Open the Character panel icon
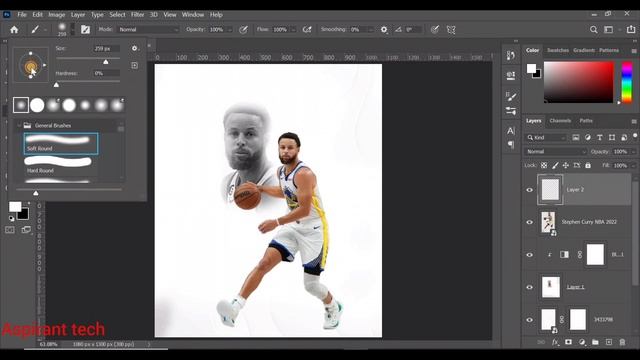This screenshot has width=640, height=360. point(511,131)
